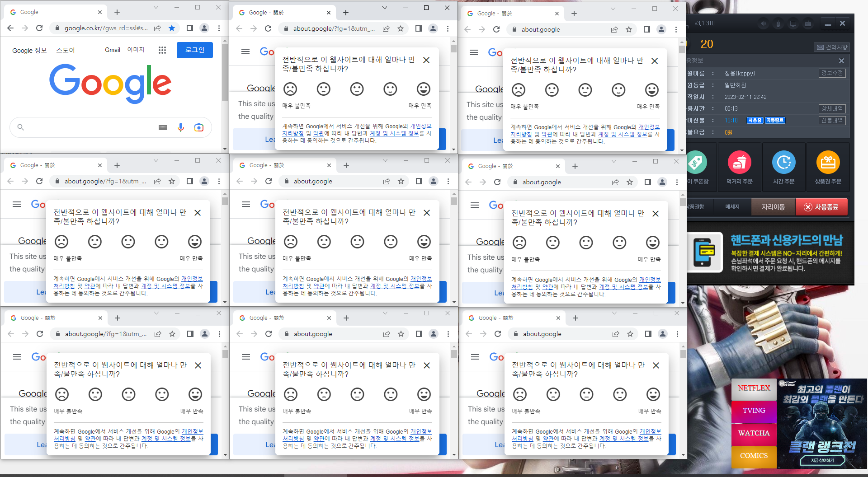Viewport: 868px width, 477px height.
Task: Click the keyboard icon in PC cafe panel header
Action: coord(808,24)
